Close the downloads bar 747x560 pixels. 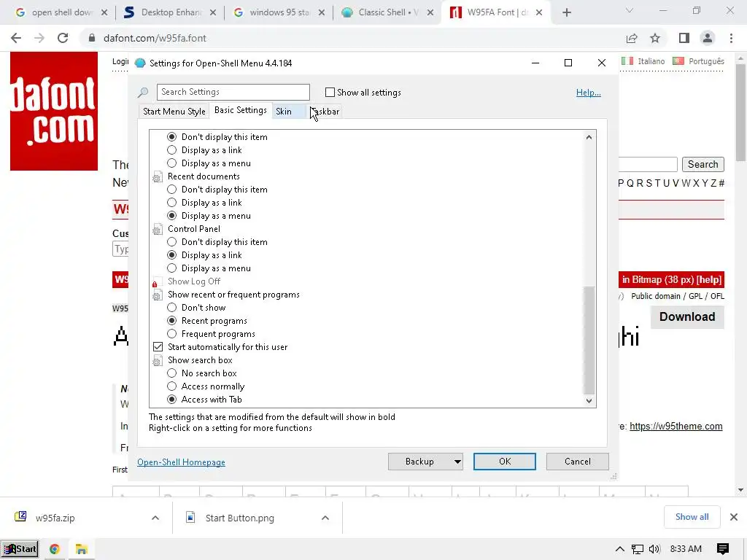[x=734, y=517]
